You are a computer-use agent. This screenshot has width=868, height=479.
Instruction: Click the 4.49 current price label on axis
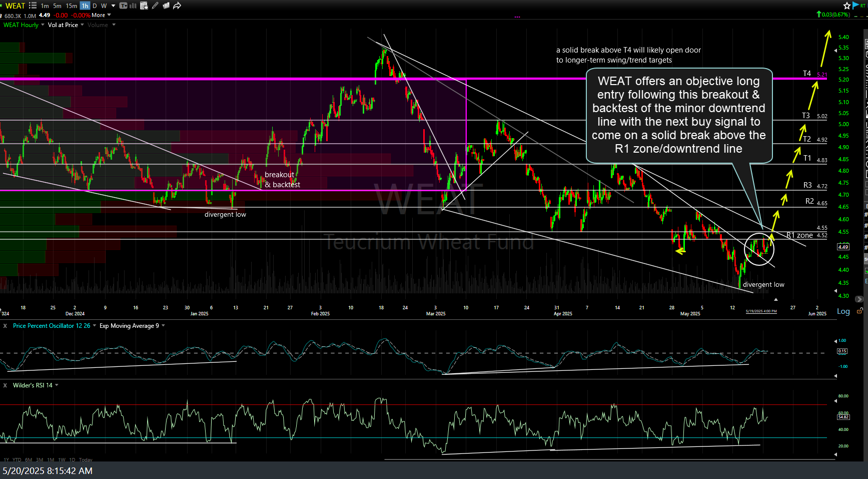pos(843,247)
